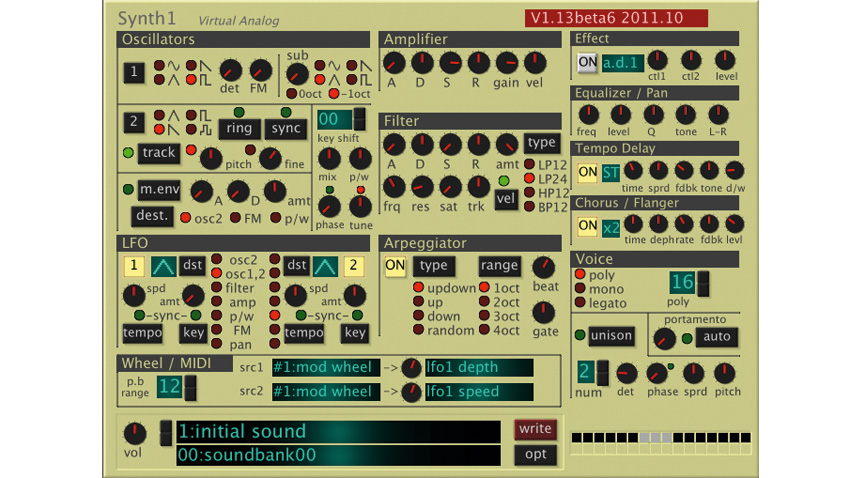
Task: Select sub oscillator 0oct LED
Action: pyautogui.click(x=292, y=94)
